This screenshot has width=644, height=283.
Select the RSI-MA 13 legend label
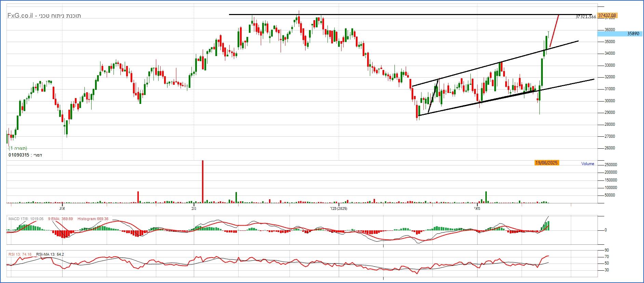[50, 254]
